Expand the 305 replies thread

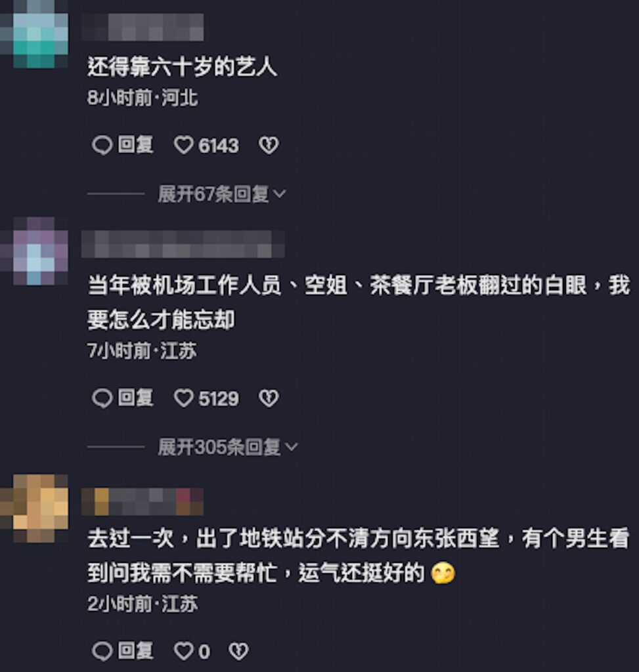tap(227, 447)
